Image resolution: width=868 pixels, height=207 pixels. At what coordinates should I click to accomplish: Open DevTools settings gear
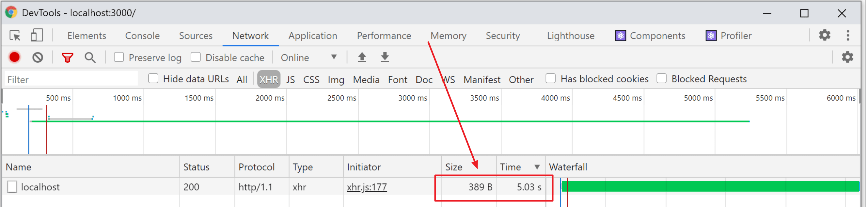click(825, 35)
